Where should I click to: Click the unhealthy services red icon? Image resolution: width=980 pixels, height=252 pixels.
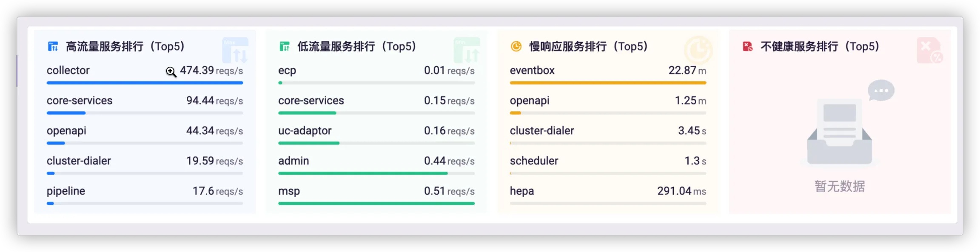click(747, 46)
